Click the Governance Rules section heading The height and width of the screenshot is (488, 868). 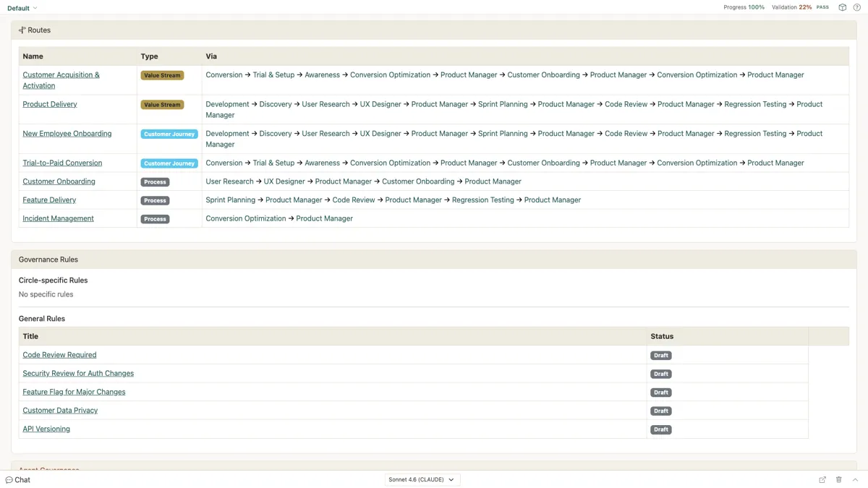click(48, 260)
